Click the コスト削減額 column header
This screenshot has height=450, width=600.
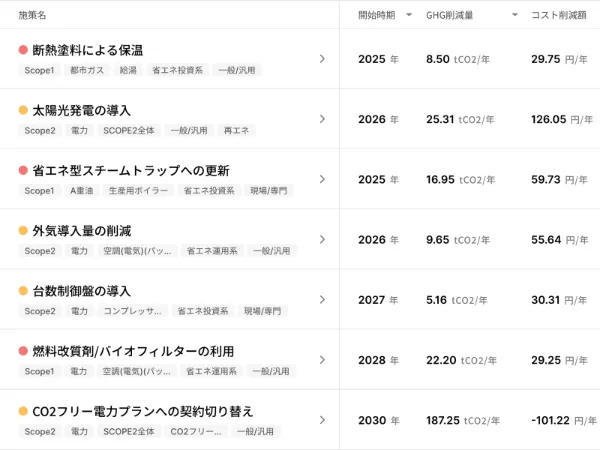coord(559,15)
